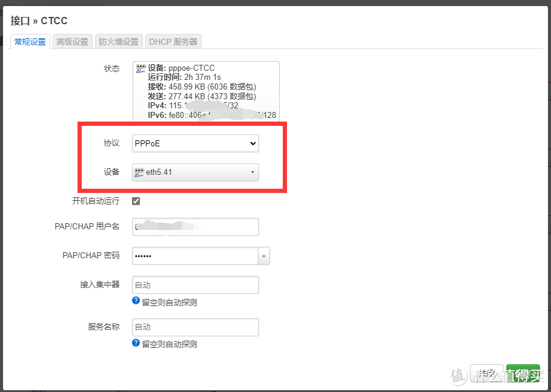The height and width of the screenshot is (392, 551).
Task: Click the dropdown arrow on the device selector
Action: [x=254, y=172]
